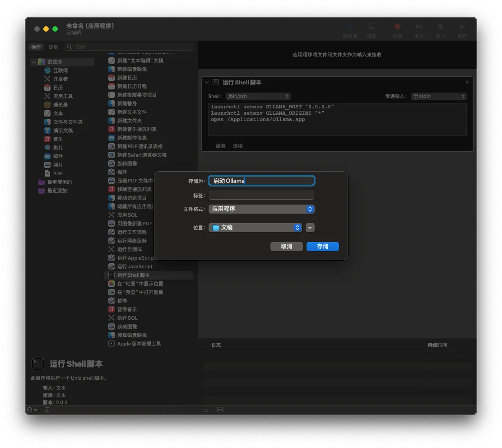Click the 取消 cancel button
Viewport: 502px width, 448px height.
[x=287, y=247]
